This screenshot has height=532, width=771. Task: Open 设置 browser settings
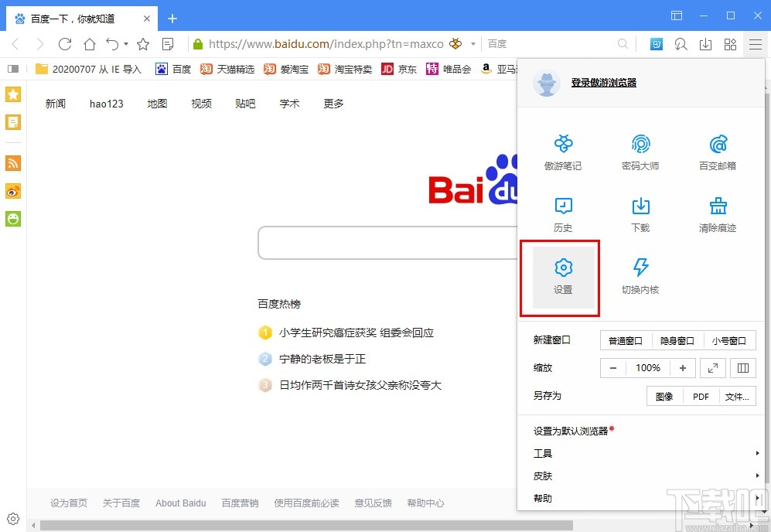coord(563,278)
